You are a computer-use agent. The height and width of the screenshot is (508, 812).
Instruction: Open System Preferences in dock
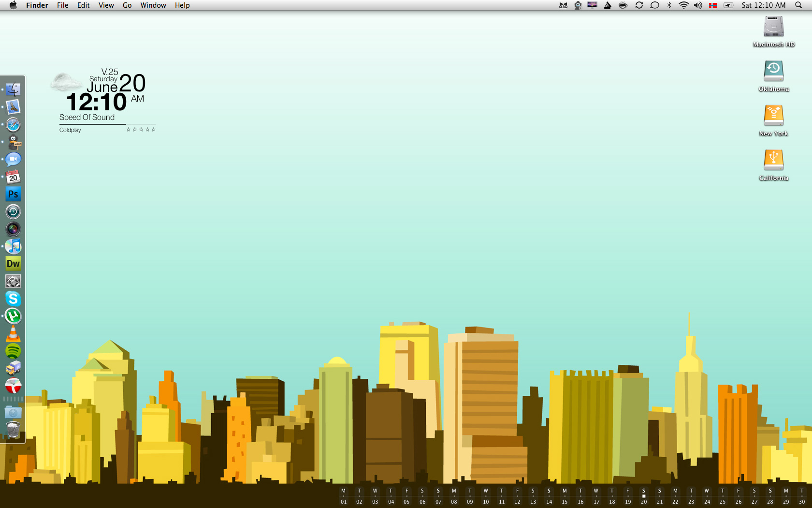point(13,282)
